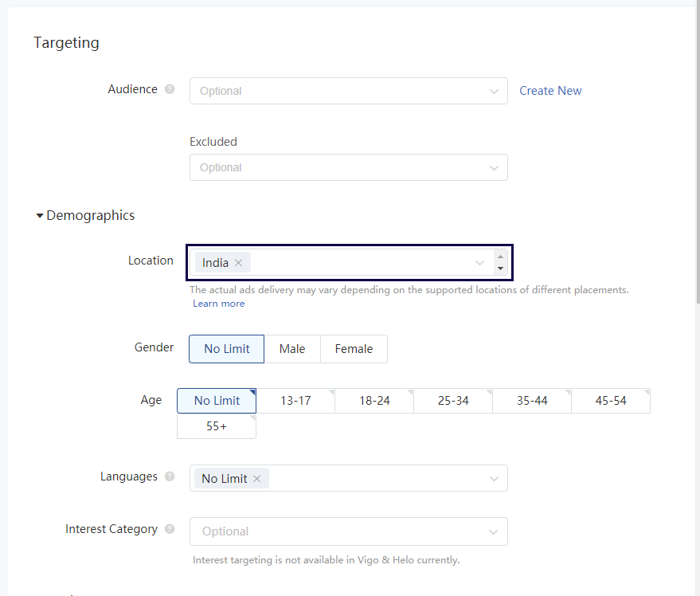Remove the India location tag
Image resolution: width=700 pixels, height=596 pixels.
238,263
